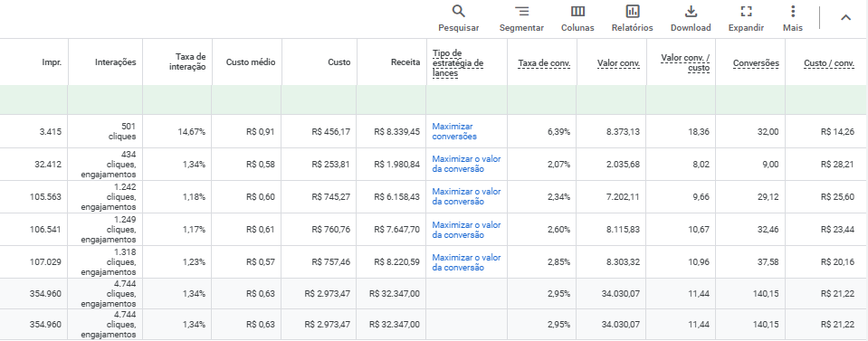
Task: Select the 1,18% interaction rate cell
Action: (194, 197)
